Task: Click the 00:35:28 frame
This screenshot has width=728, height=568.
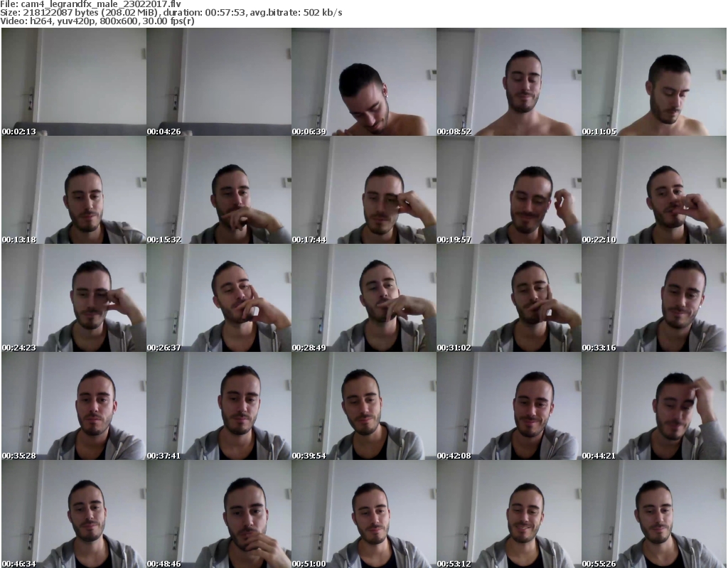Action: pos(74,406)
